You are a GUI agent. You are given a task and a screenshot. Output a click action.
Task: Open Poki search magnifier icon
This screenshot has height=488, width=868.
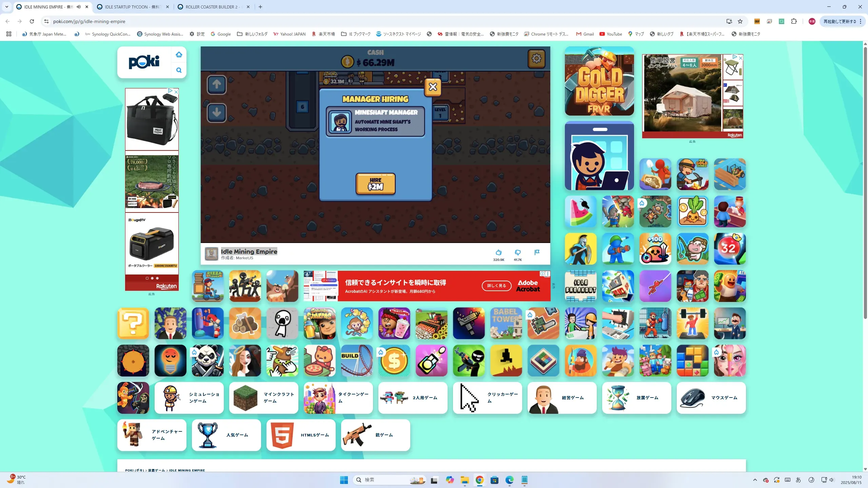179,70
